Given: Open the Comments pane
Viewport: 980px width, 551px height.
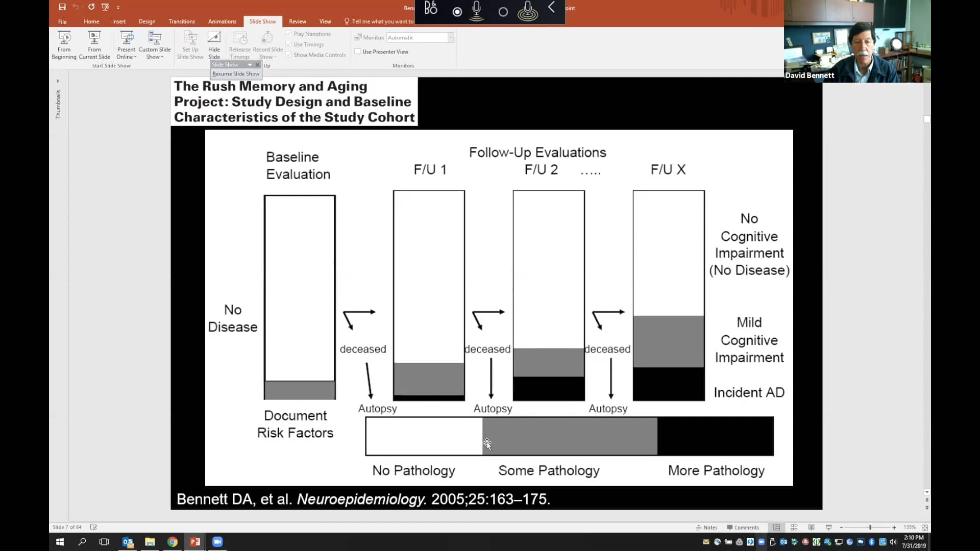Looking at the screenshot, I should click(743, 527).
